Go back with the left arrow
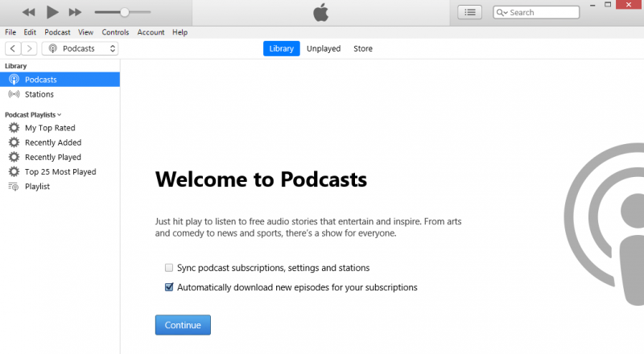 pos(13,48)
